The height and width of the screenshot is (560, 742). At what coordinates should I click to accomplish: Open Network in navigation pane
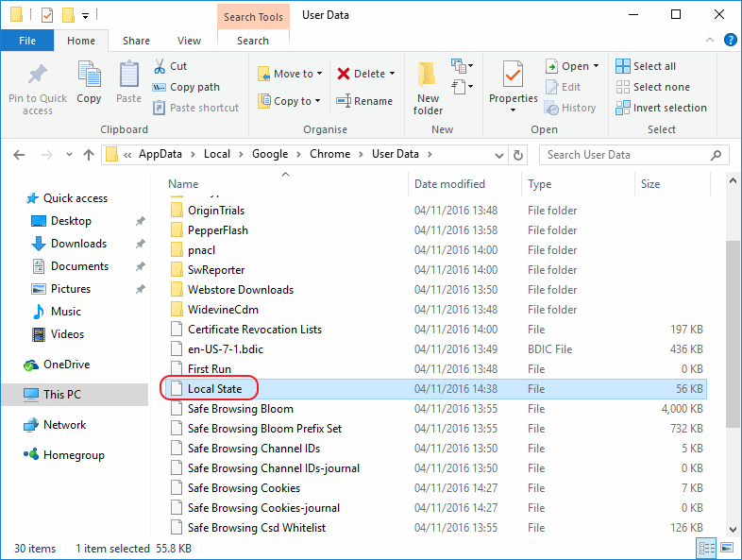click(64, 425)
